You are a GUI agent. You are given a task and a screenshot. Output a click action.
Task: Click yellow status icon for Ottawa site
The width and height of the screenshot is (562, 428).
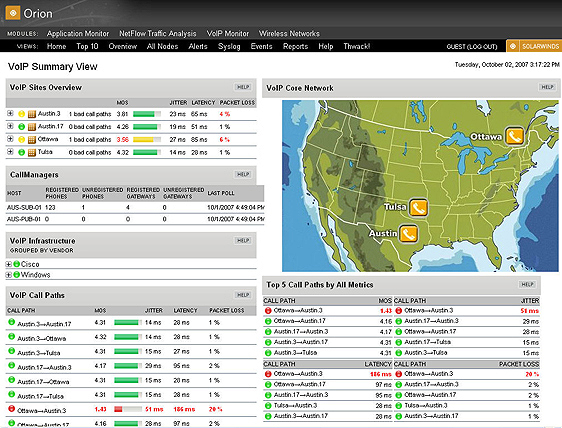click(22, 139)
